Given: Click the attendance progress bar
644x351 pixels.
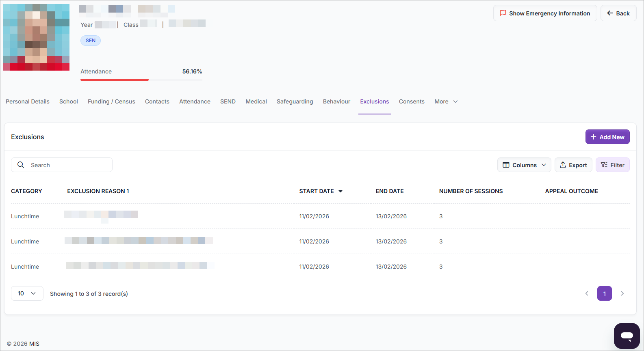Looking at the screenshot, I should click(x=141, y=80).
